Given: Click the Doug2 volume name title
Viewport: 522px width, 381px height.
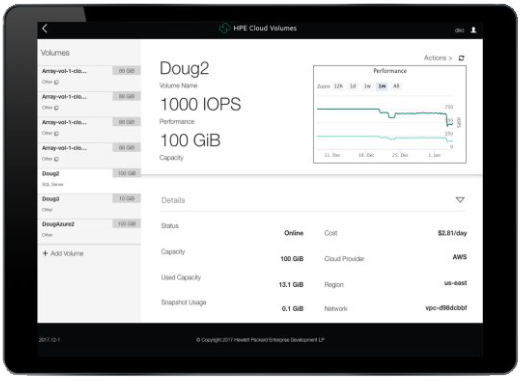Looking at the screenshot, I should 184,68.
